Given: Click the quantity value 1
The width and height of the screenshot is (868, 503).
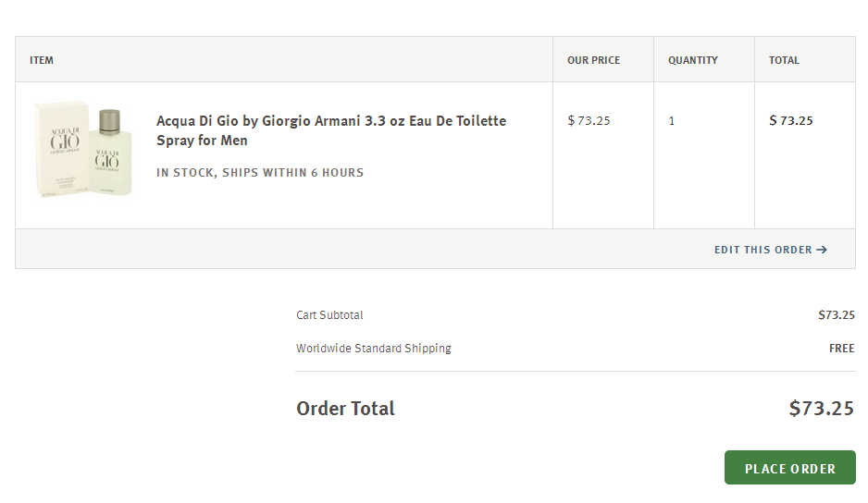Looking at the screenshot, I should (x=672, y=121).
